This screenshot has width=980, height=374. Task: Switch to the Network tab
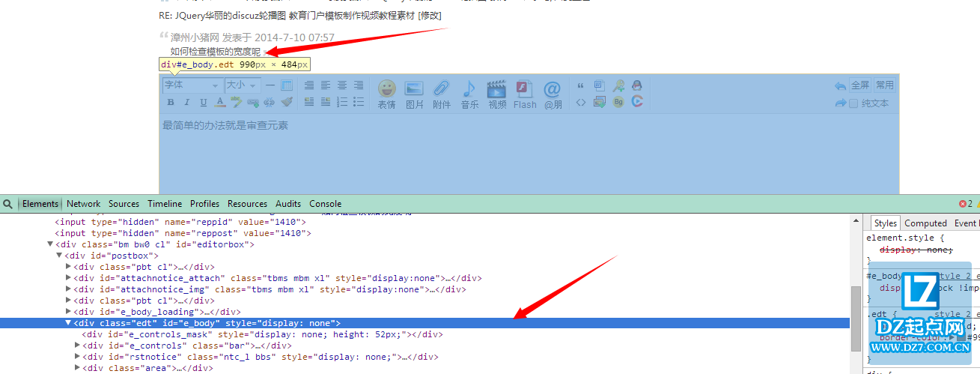[83, 204]
